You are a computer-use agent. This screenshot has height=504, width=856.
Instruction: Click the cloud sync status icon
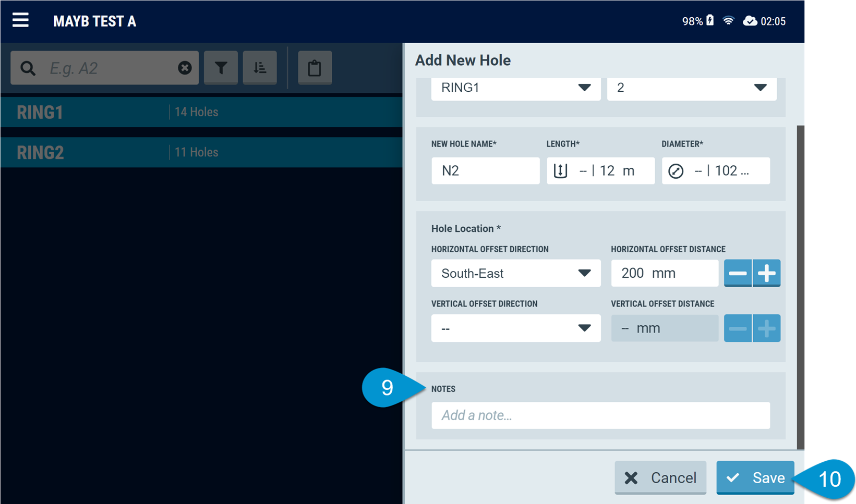[750, 21]
